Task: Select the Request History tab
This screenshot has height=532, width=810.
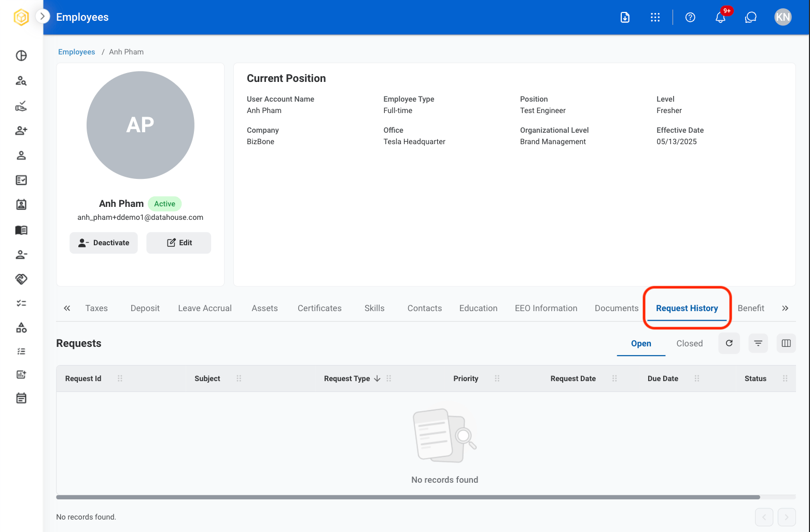Action: [687, 308]
